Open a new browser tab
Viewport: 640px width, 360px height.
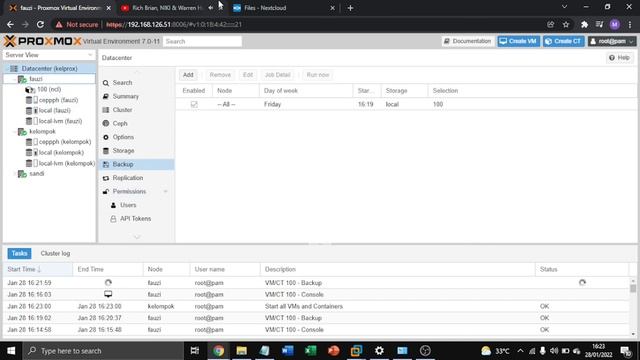pyautogui.click(x=350, y=8)
